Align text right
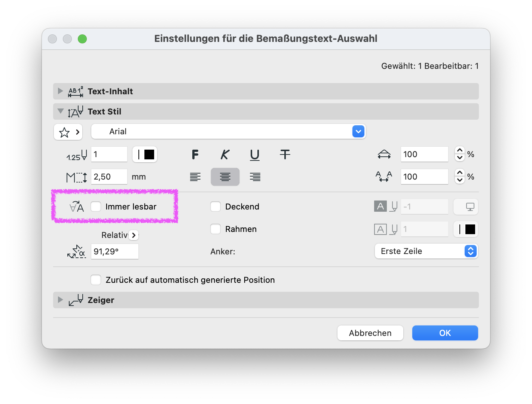The height and width of the screenshot is (404, 532). [255, 177]
